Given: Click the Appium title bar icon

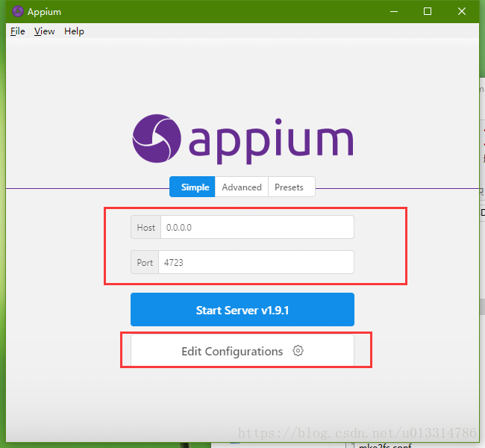Looking at the screenshot, I should [x=18, y=11].
